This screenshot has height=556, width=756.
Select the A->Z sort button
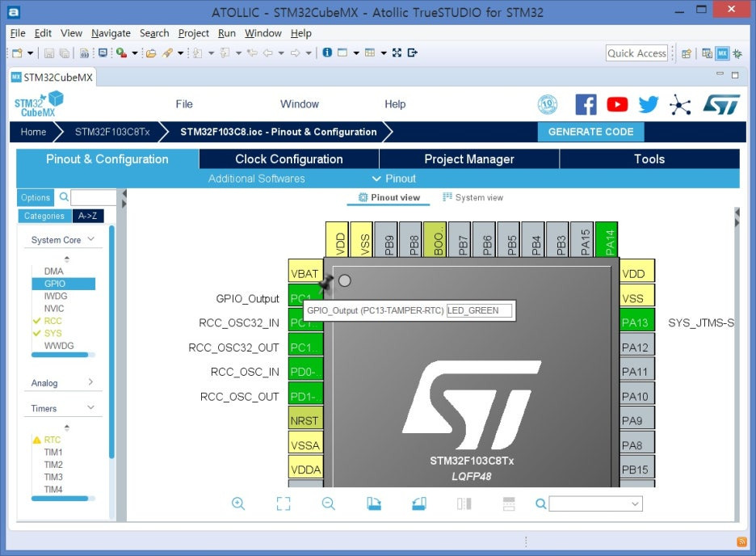tap(88, 216)
